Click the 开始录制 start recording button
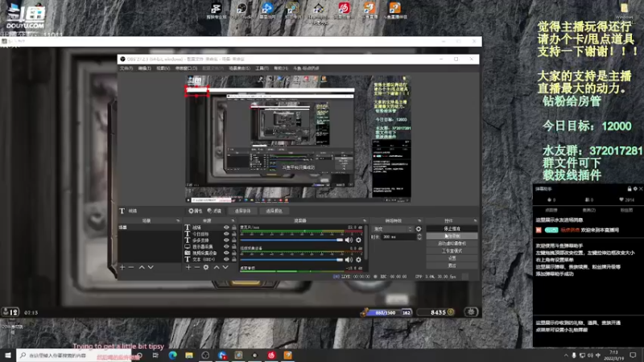644x362 pixels. [452, 236]
